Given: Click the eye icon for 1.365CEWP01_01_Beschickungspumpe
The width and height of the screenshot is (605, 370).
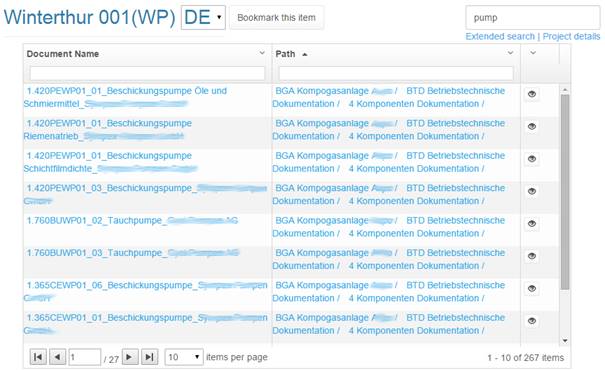Looking at the screenshot, I should pyautogui.click(x=532, y=321).
